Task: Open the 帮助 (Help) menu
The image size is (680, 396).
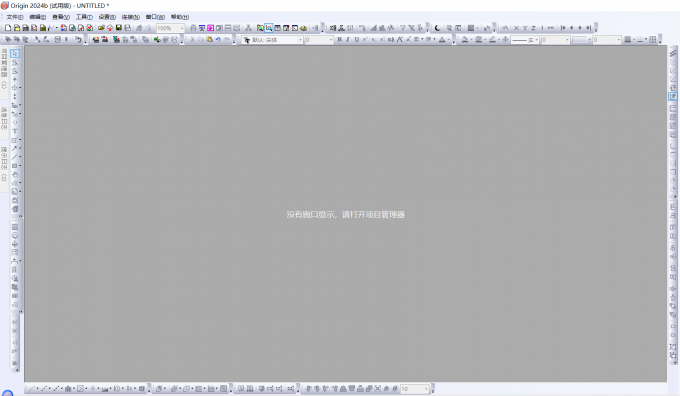Action: [180, 17]
